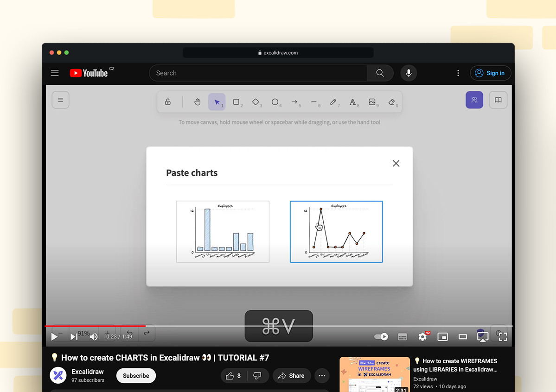Screen dimensions: 556x392
Task: Start voice search with microphone
Action: [x=409, y=73]
